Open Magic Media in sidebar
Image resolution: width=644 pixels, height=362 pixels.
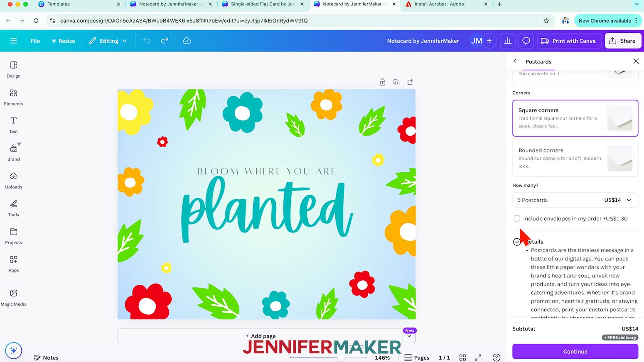click(x=13, y=298)
